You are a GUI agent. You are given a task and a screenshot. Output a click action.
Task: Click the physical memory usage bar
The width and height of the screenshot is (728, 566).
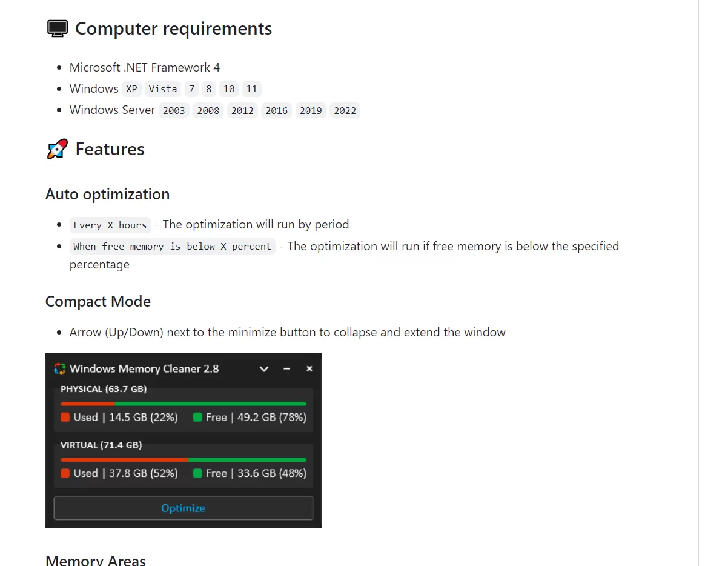point(183,403)
